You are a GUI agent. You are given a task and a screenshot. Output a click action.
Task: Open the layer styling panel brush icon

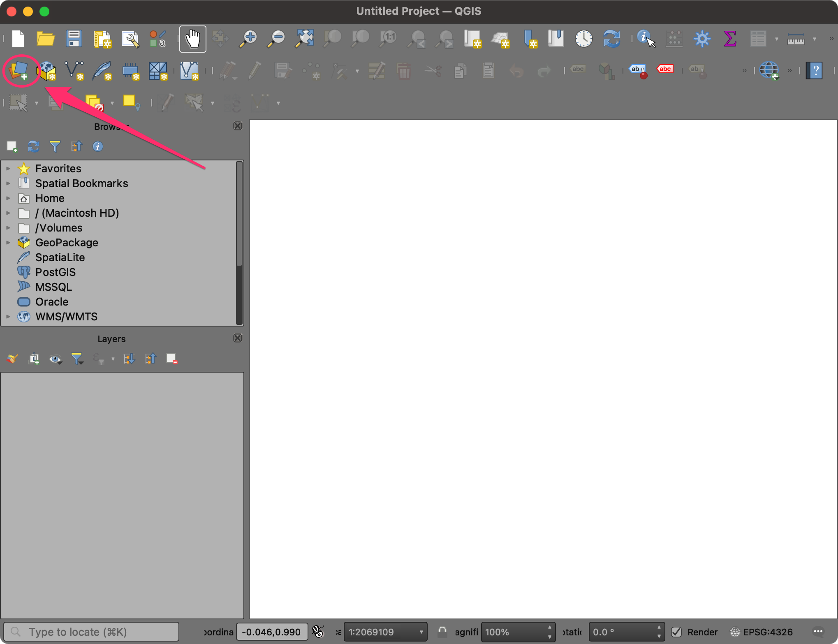point(12,359)
